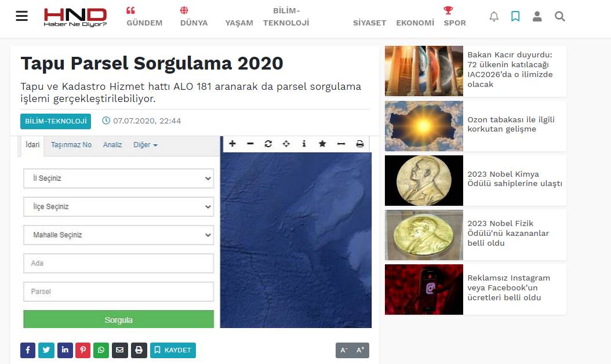This screenshot has height=364, width=611.
Task: Share the article via WhatsApp
Action: tap(101, 350)
